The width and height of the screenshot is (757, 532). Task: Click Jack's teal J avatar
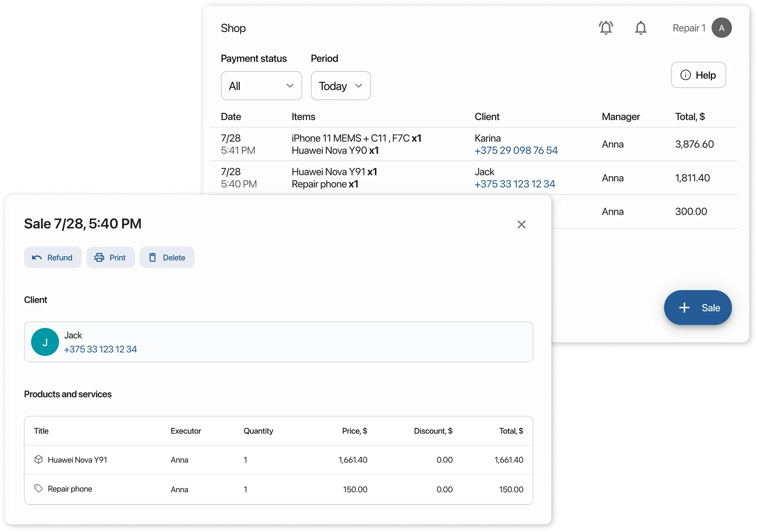(x=45, y=342)
